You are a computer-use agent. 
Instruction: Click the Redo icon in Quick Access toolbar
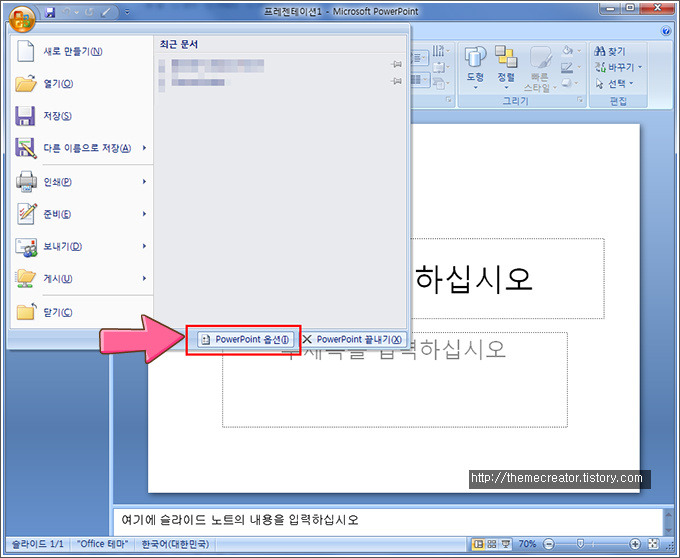(89, 12)
